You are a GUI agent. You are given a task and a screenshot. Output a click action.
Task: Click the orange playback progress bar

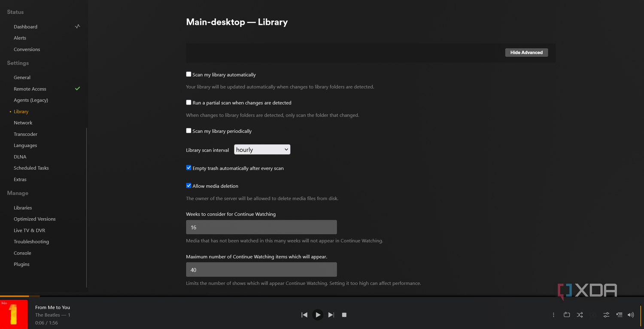pos(15,296)
